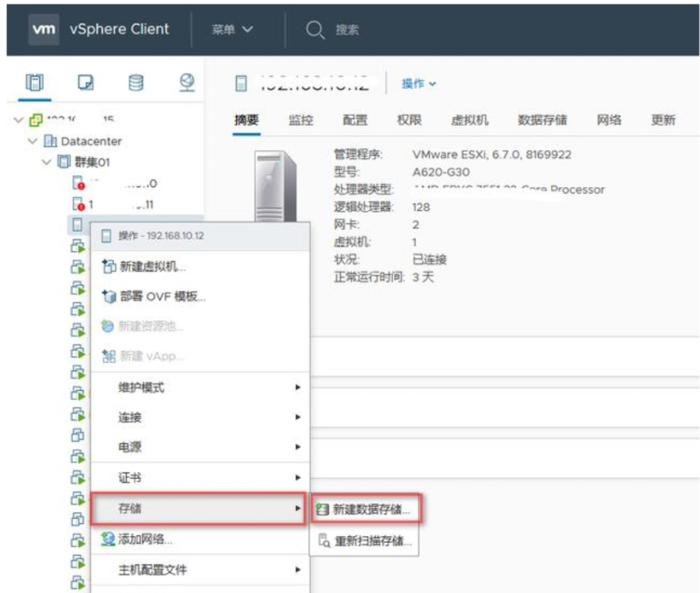The height and width of the screenshot is (593, 700).
Task: Expand the 证书 submenu
Action: tap(200, 477)
